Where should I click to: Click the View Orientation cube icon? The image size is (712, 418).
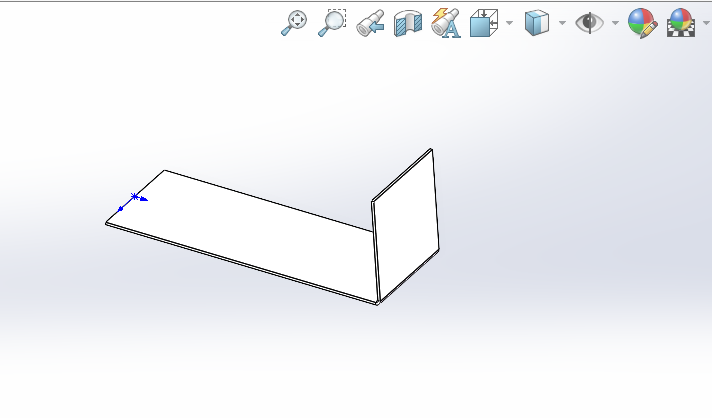484,23
